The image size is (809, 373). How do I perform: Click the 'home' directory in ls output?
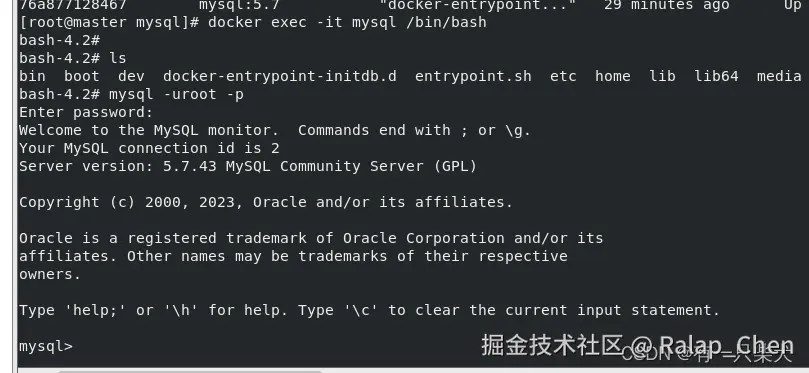(612, 76)
